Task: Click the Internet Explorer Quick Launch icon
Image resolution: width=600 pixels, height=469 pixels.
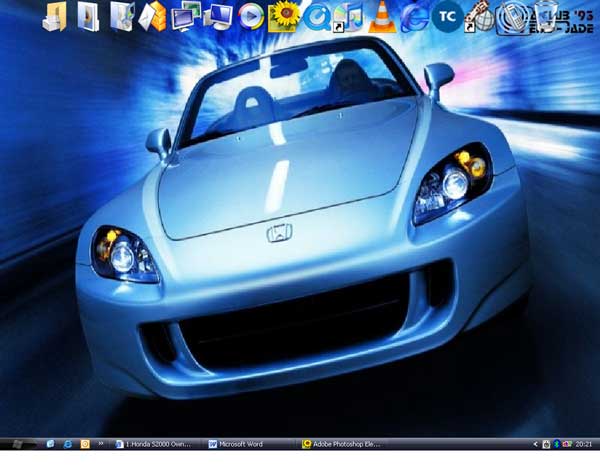Action: point(67,443)
